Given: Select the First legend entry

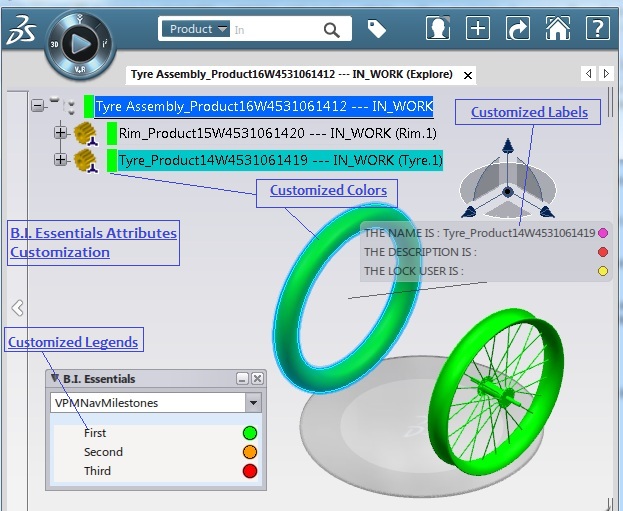Looking at the screenshot, I should coord(95,433).
